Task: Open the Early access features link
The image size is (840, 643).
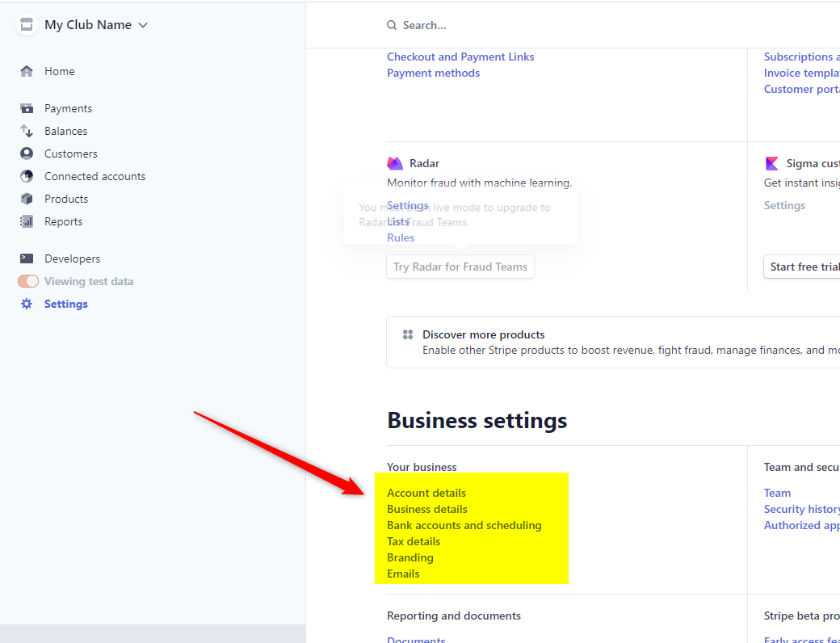Action: click(802, 639)
